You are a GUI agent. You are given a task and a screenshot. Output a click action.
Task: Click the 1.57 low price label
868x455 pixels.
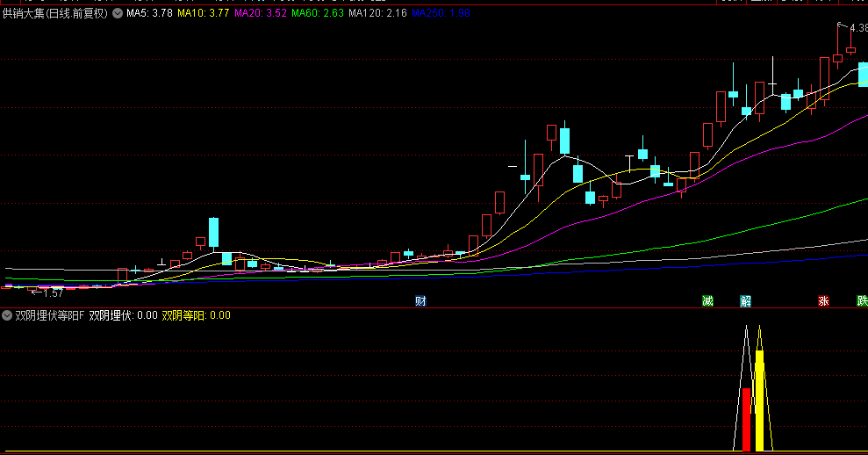point(54,293)
